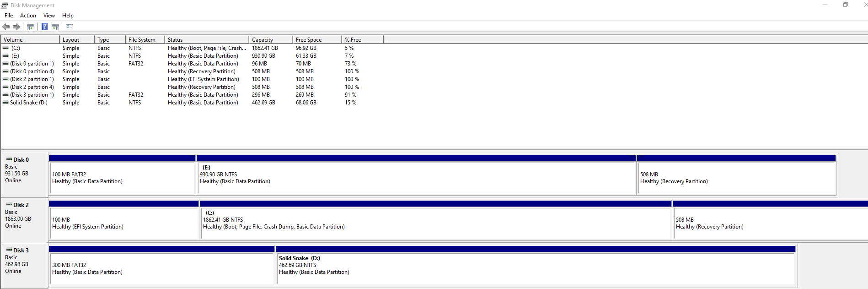Select the Disk 3 label panel
This screenshot has width=868, height=289.
pyautogui.click(x=25, y=265)
